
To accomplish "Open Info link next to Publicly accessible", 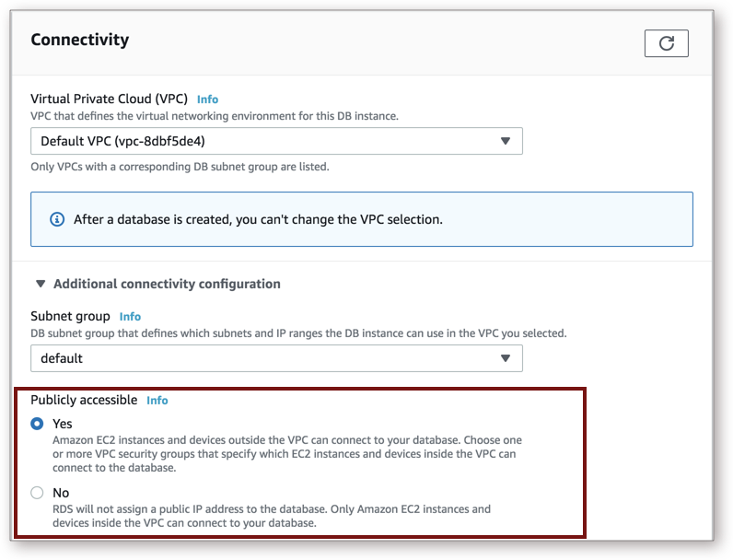I will [157, 401].
